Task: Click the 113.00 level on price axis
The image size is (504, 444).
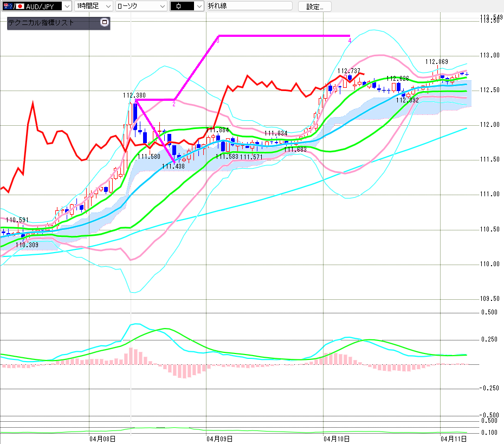Action: [490, 55]
